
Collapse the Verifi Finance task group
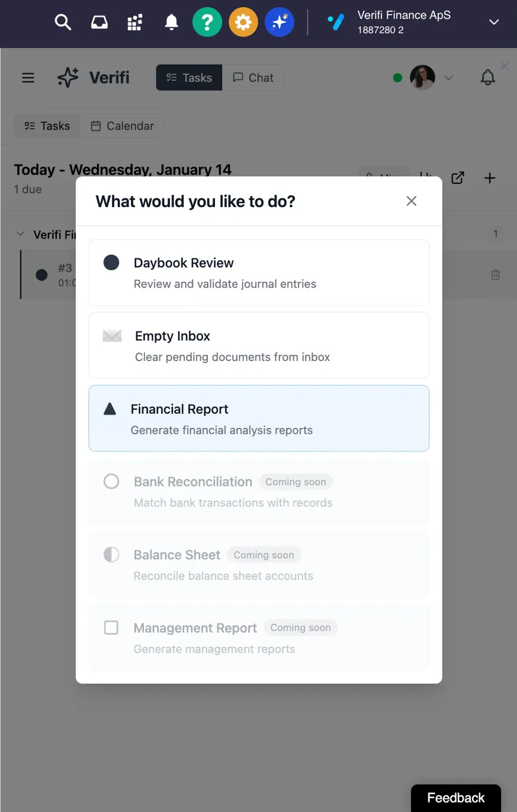coord(21,234)
